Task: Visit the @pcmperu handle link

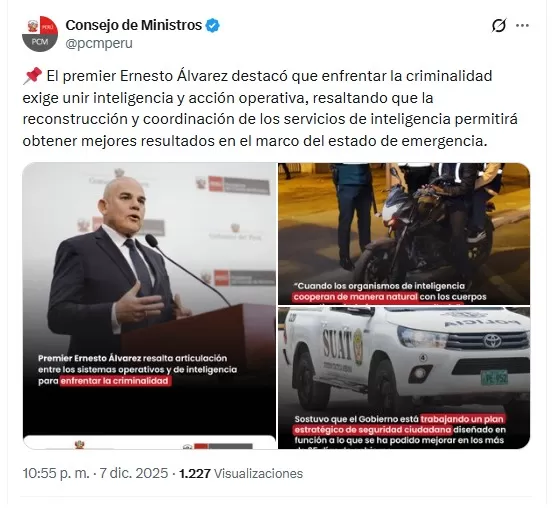Action: pyautogui.click(x=99, y=43)
